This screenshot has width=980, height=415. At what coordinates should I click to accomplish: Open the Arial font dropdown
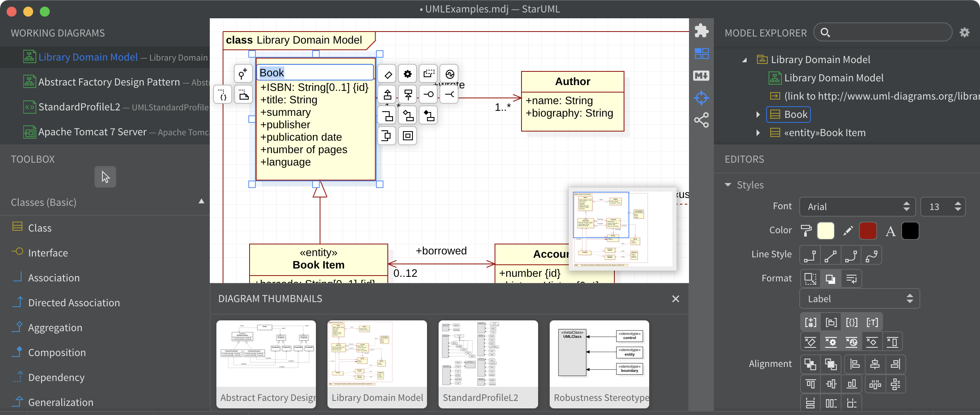(857, 206)
